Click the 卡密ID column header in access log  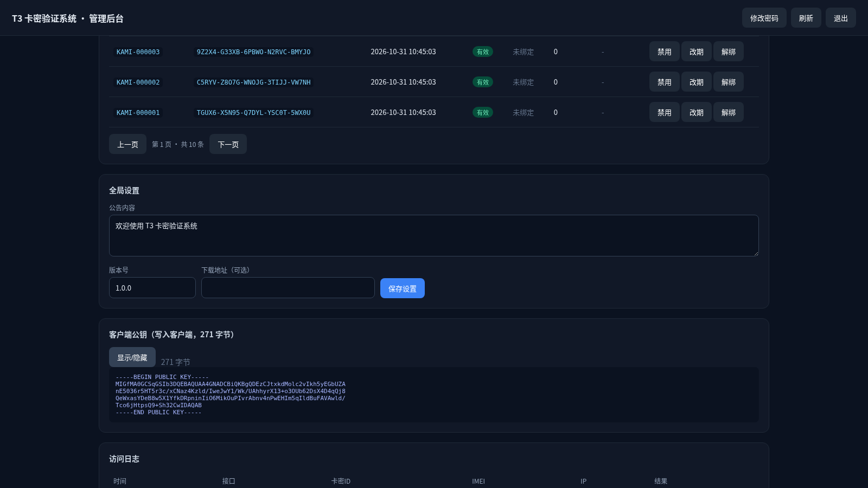point(341,481)
